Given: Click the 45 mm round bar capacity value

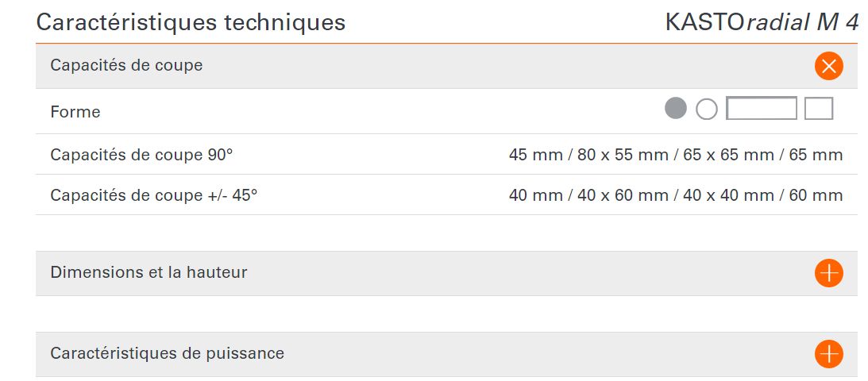Looking at the screenshot, I should click(535, 155).
